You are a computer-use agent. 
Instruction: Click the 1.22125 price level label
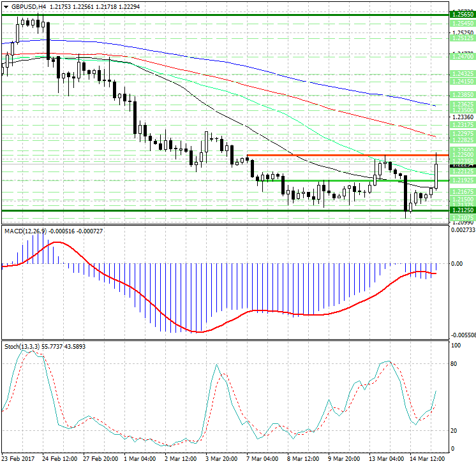(462, 171)
